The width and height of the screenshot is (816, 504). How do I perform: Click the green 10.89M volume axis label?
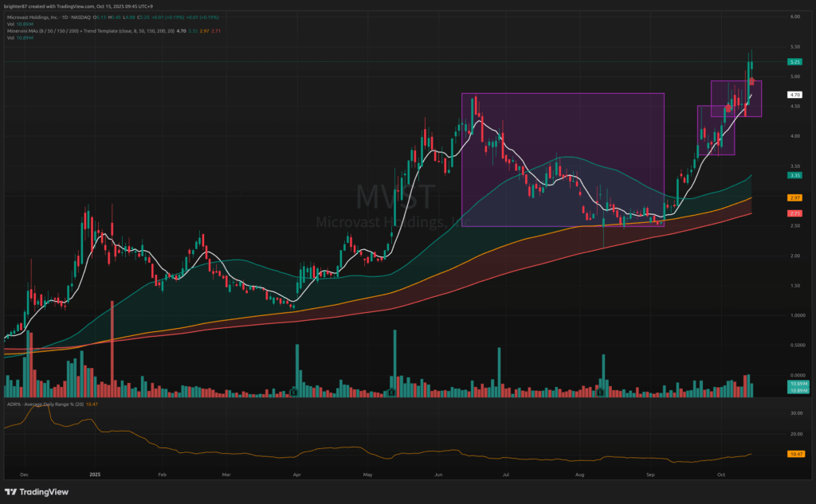(x=794, y=384)
